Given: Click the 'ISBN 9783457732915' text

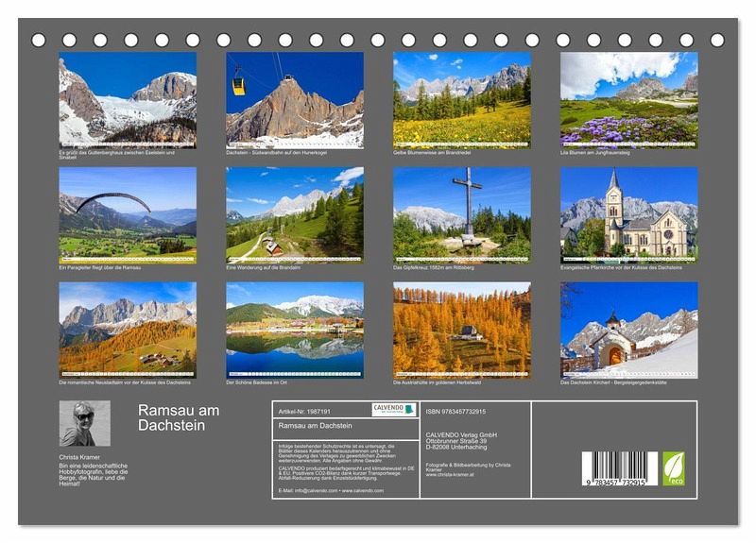Looking at the screenshot, I should pos(455,412).
